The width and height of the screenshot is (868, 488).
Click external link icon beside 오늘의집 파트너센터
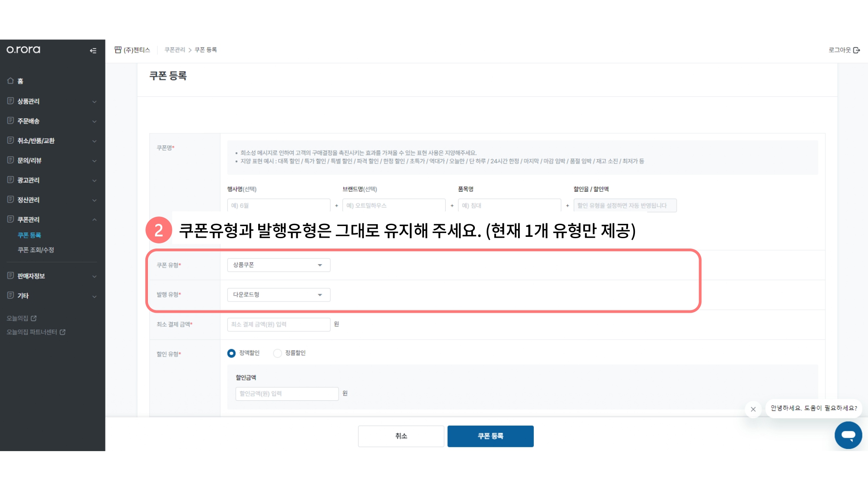click(x=62, y=332)
